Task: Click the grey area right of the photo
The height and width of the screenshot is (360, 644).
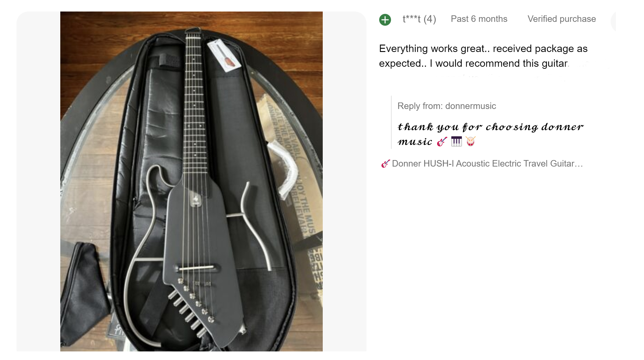Action: point(345,181)
